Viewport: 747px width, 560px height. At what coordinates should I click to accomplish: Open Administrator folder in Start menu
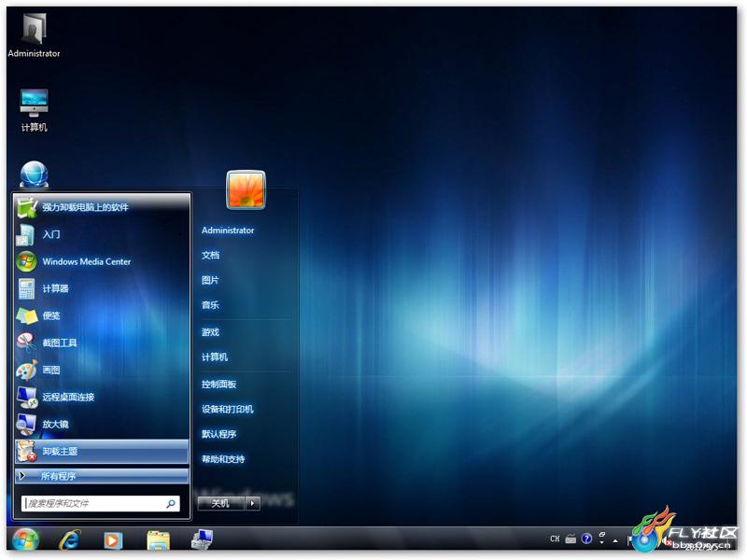228,230
